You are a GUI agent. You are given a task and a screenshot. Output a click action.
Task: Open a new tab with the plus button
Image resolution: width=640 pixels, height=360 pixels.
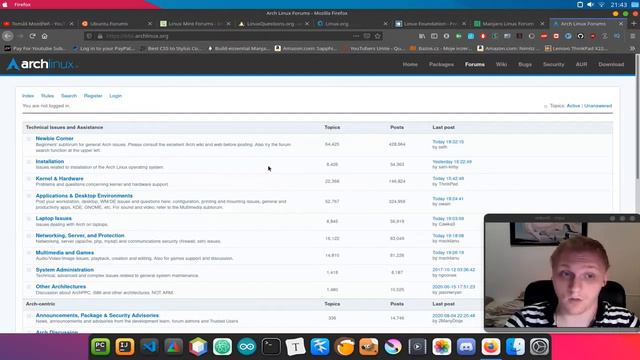pyautogui.click(x=633, y=24)
